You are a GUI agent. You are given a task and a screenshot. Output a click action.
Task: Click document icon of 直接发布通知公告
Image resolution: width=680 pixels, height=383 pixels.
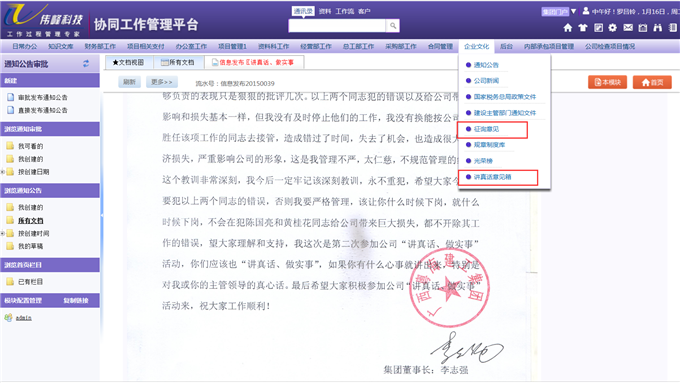[10, 110]
